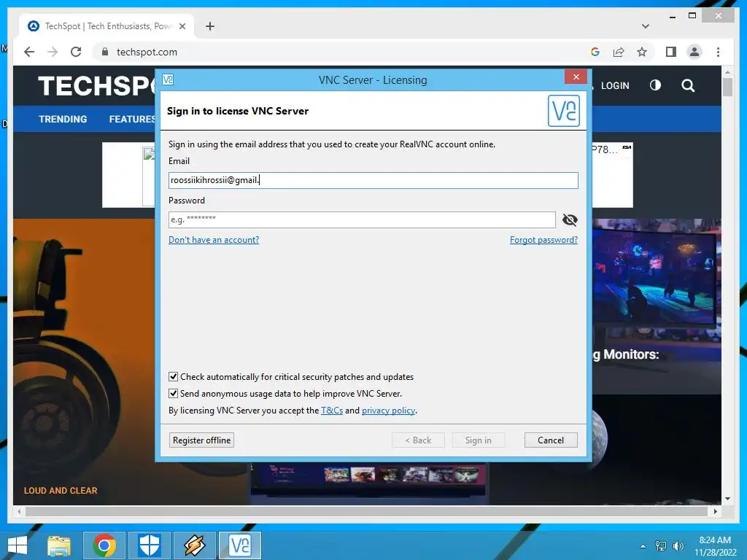Open network status tray icon

tap(661, 545)
